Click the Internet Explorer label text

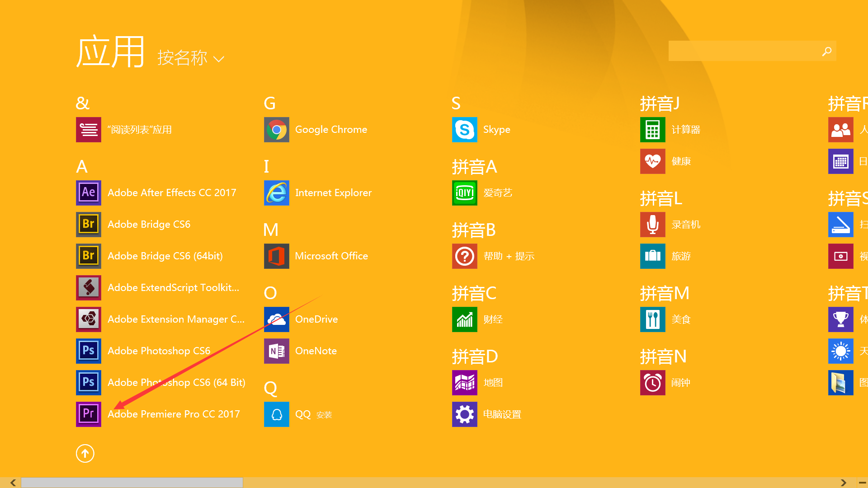tap(334, 193)
